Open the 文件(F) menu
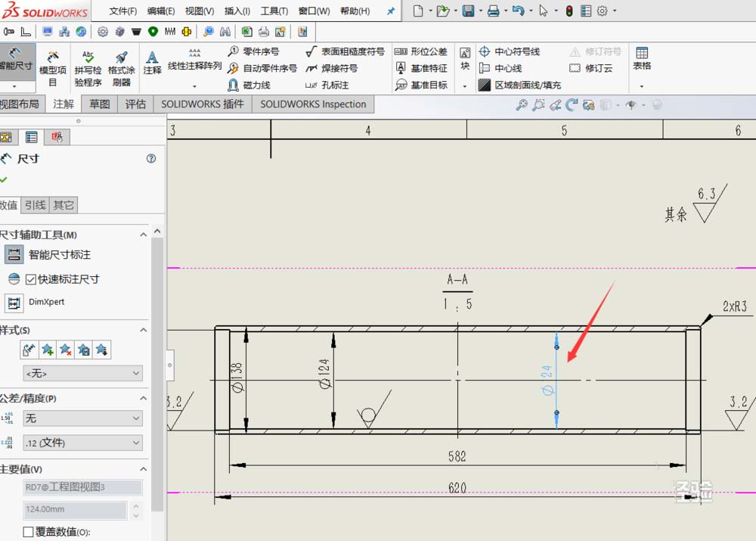 (x=123, y=11)
